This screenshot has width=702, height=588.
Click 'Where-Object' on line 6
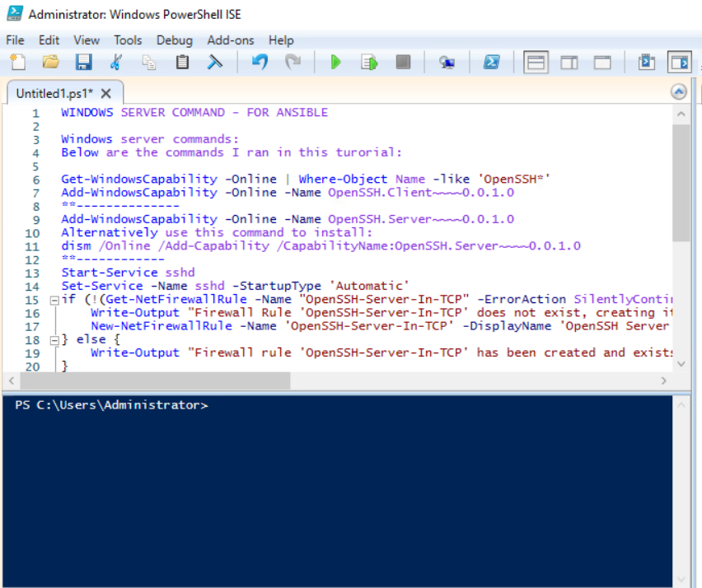343,179
